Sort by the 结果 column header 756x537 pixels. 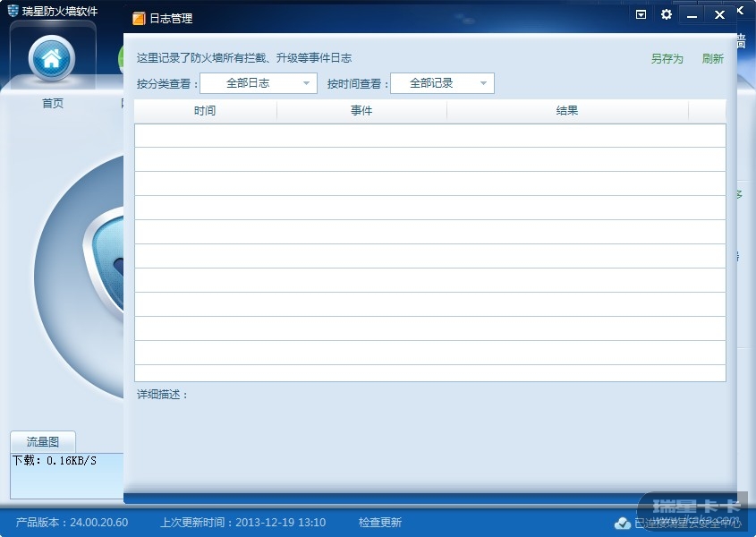click(x=567, y=111)
